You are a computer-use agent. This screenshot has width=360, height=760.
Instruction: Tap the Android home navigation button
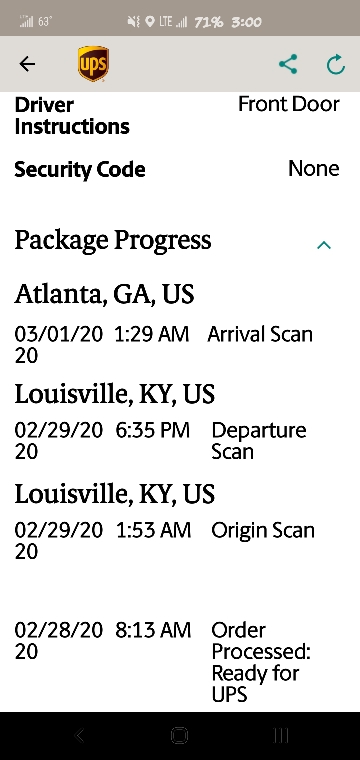180,736
